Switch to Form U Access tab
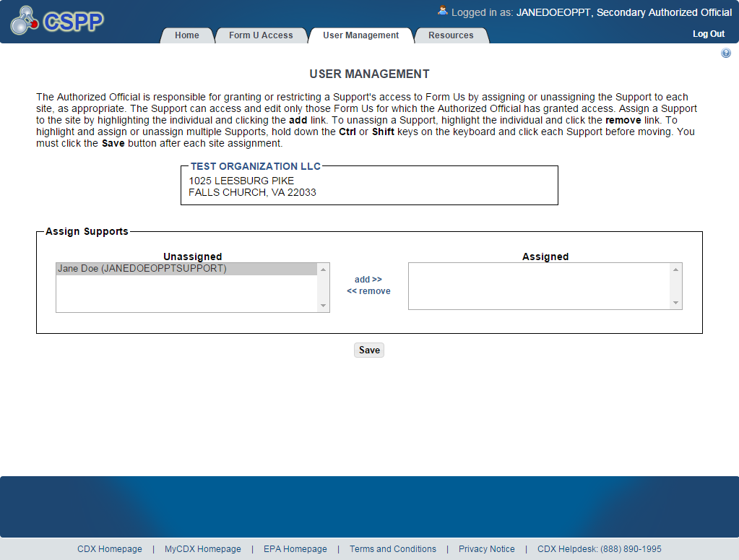This screenshot has width=739, height=560. pos(261,35)
